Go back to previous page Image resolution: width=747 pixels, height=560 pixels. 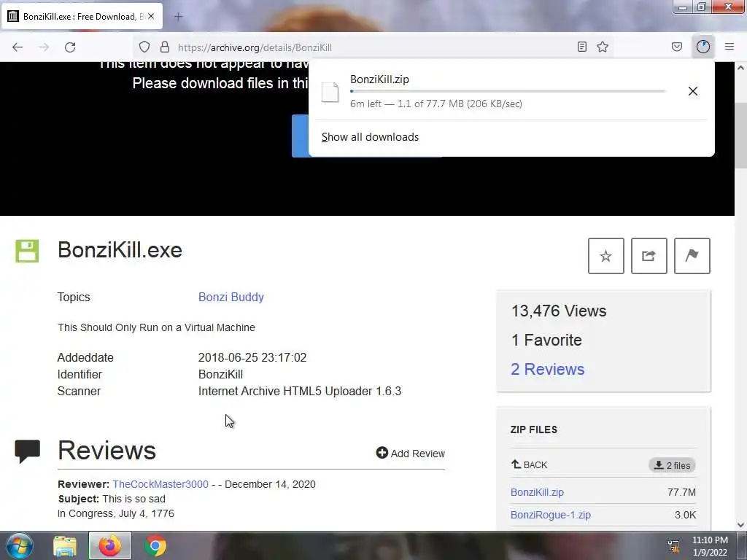tap(18, 47)
